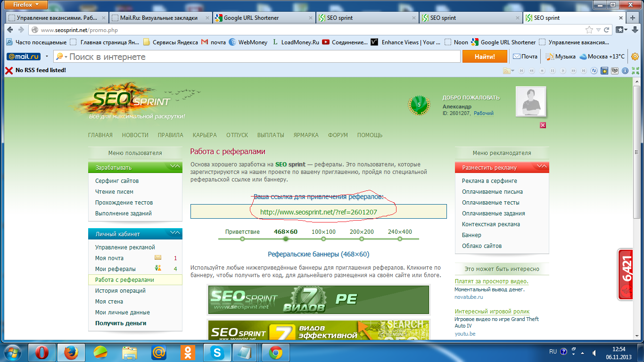The image size is (644, 362).
Task: Click the Mail.ru logo in toolbar
Action: [24, 57]
